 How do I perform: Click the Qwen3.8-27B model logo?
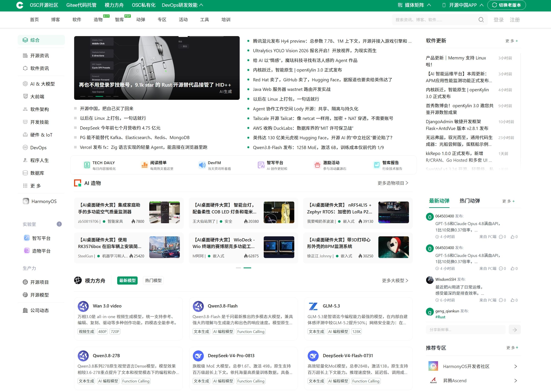(x=83, y=356)
